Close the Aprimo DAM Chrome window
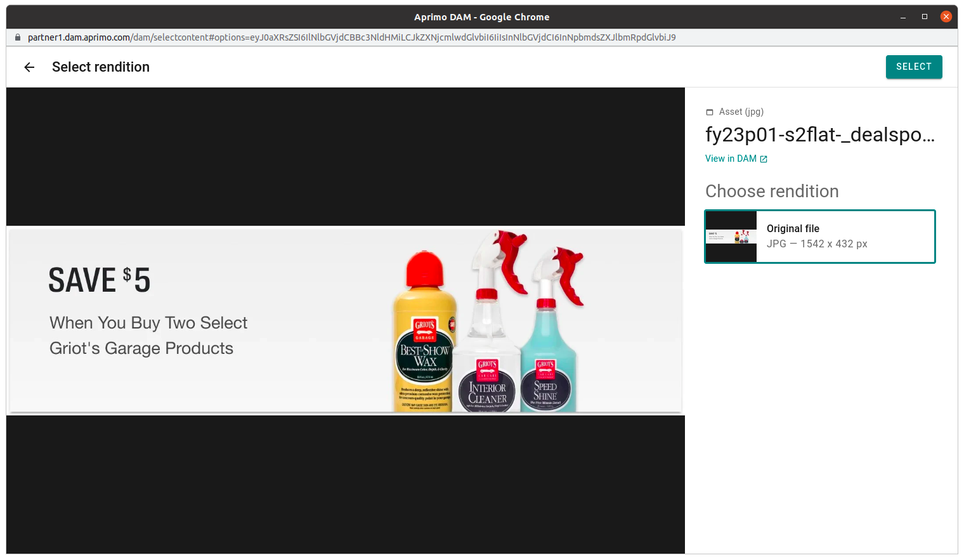Screen dimensions: 964x560 tap(946, 17)
